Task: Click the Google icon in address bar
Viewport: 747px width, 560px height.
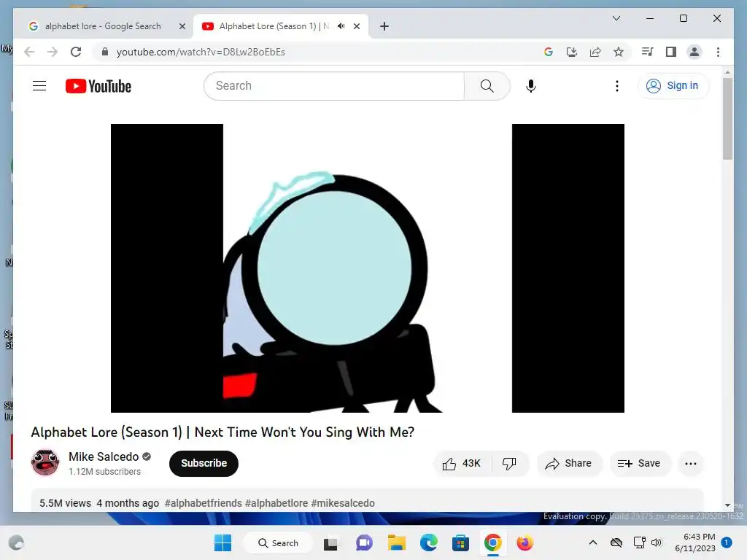Action: point(549,52)
